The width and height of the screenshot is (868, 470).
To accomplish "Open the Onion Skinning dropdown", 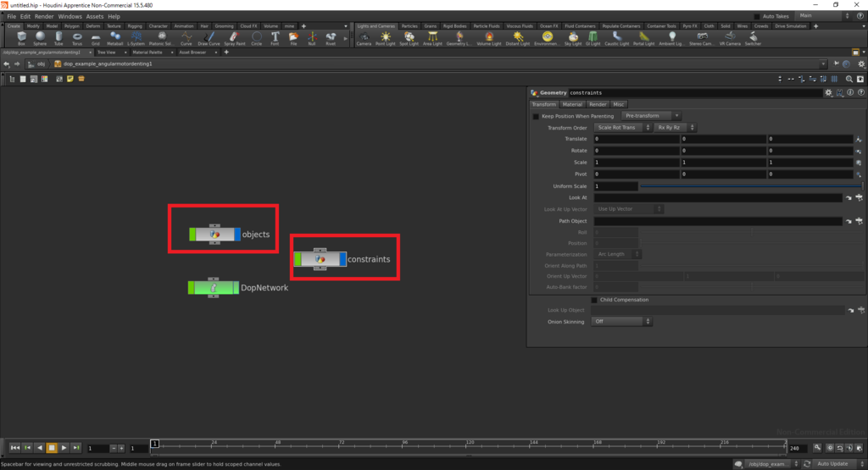I will click(x=621, y=321).
